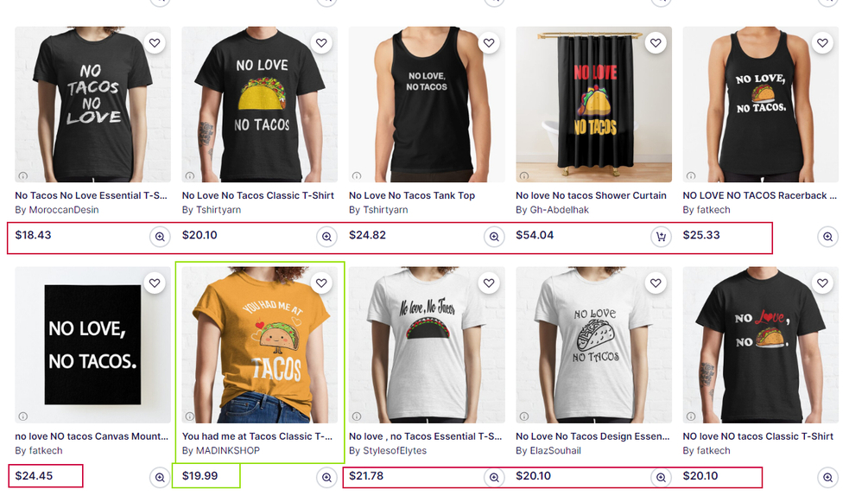This screenshot has width=868, height=502.
Task: Open seller link MoroccanDesin
Action: click(64, 210)
